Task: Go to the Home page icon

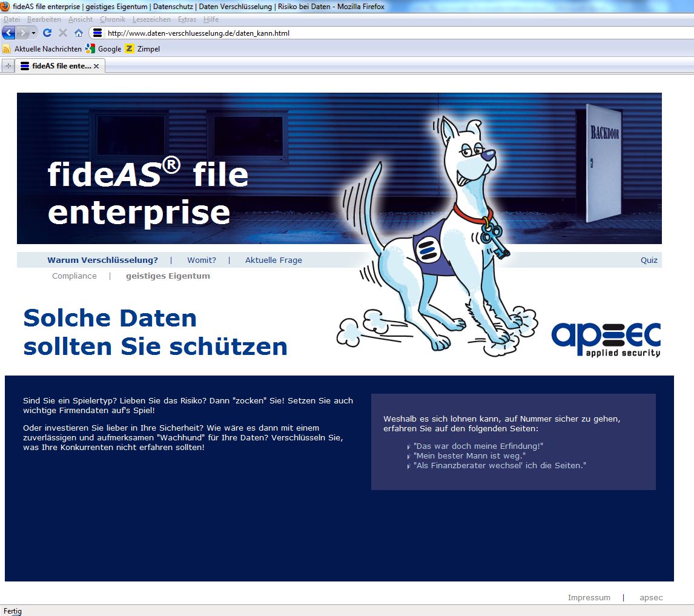Action: point(78,33)
